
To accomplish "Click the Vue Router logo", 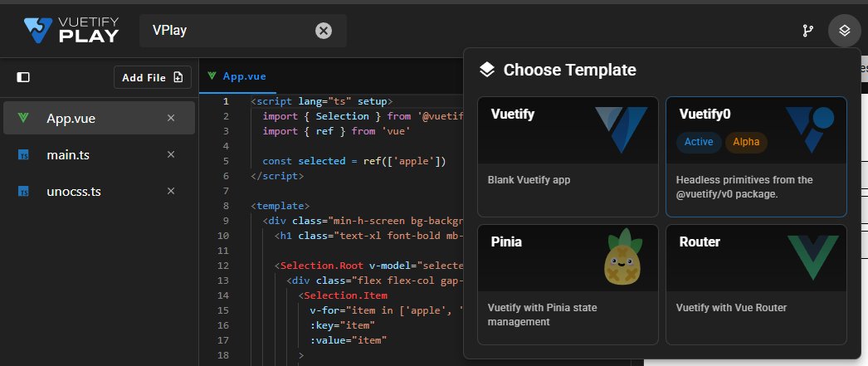I will [813, 257].
